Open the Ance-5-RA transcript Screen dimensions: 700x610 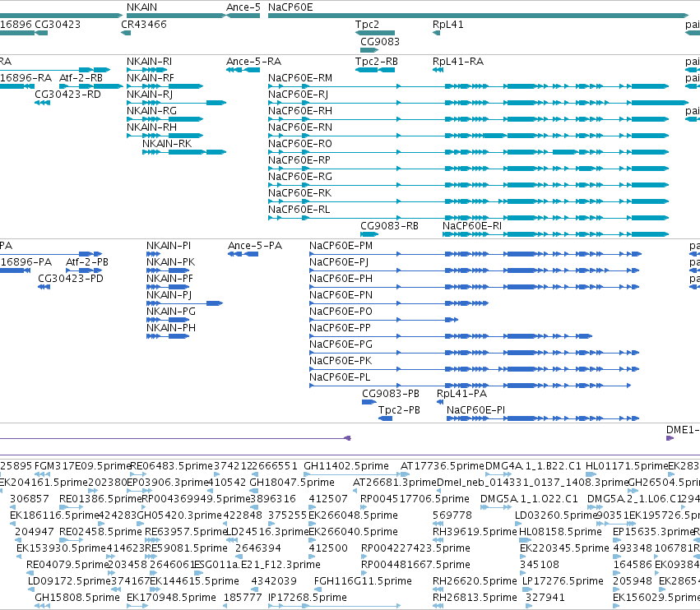pyautogui.click(x=253, y=61)
